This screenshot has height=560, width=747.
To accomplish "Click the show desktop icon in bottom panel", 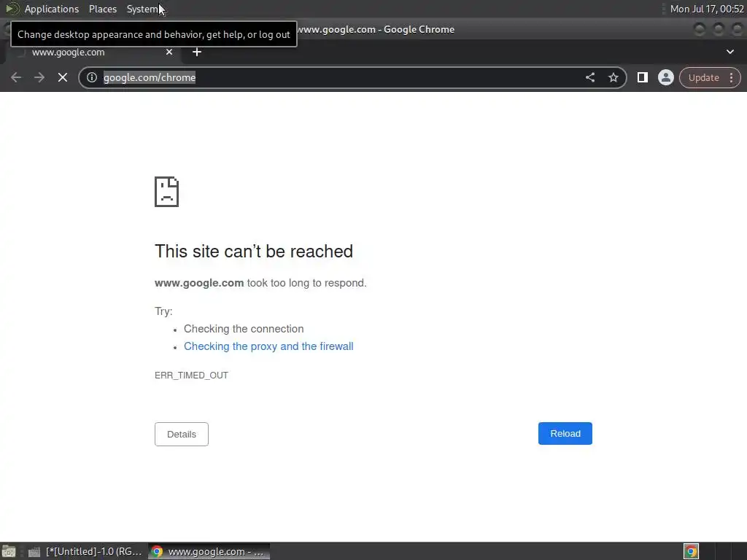I will click(x=9, y=551).
